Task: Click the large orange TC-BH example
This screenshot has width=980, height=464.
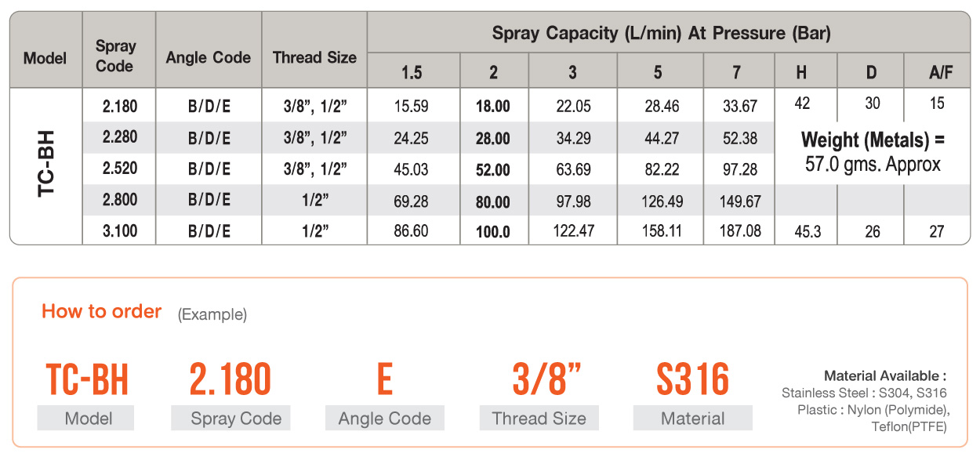Action: (x=87, y=380)
